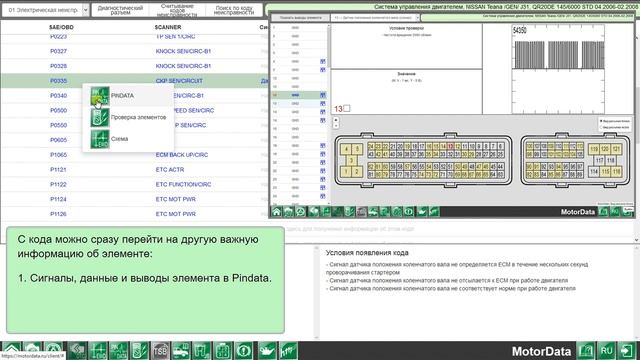Click warning indicator icon in PINDATA window toolbar
The height and width of the screenshot is (360, 640).
click(409, 211)
